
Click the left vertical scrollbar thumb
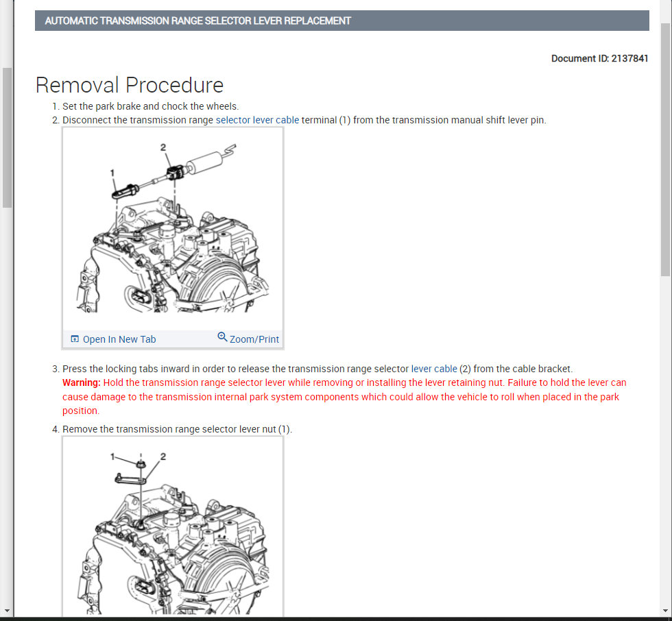[7, 137]
